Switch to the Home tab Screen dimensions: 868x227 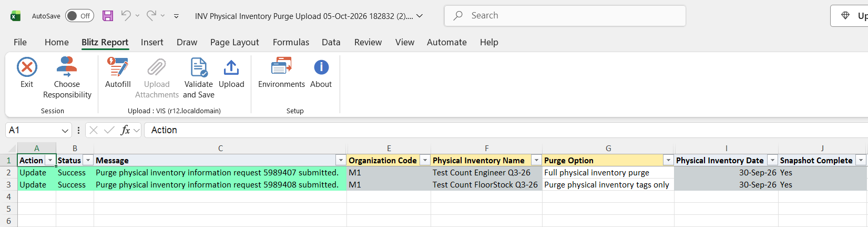pos(57,42)
